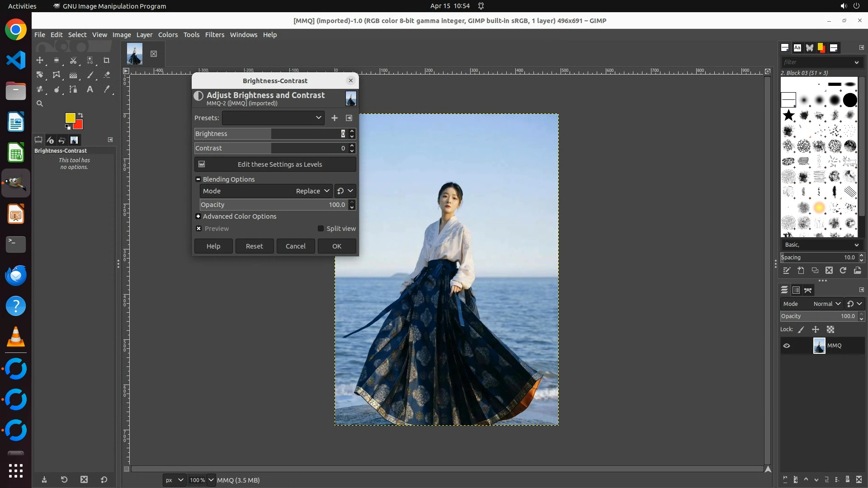Hide the MMQ layer visibility

pos(787,346)
